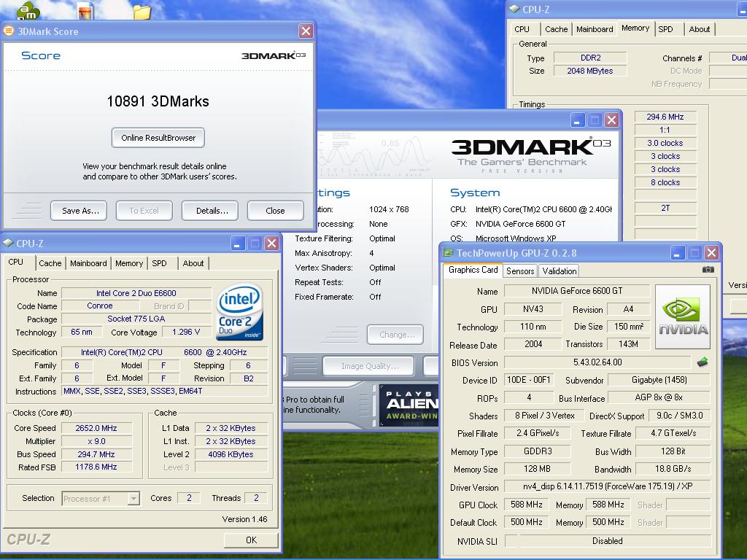
Task: Switch to Cache tab in top-right CPU-Z
Action: pos(556,29)
